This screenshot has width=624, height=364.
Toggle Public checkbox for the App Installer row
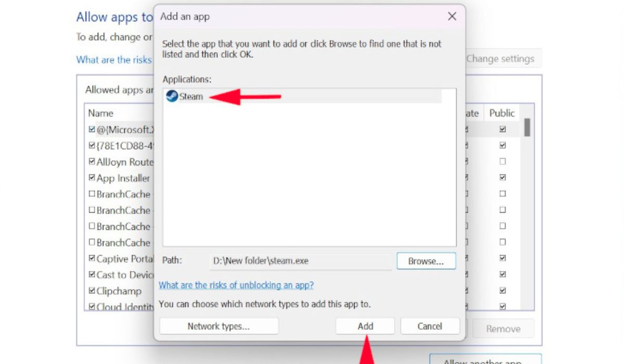click(502, 178)
